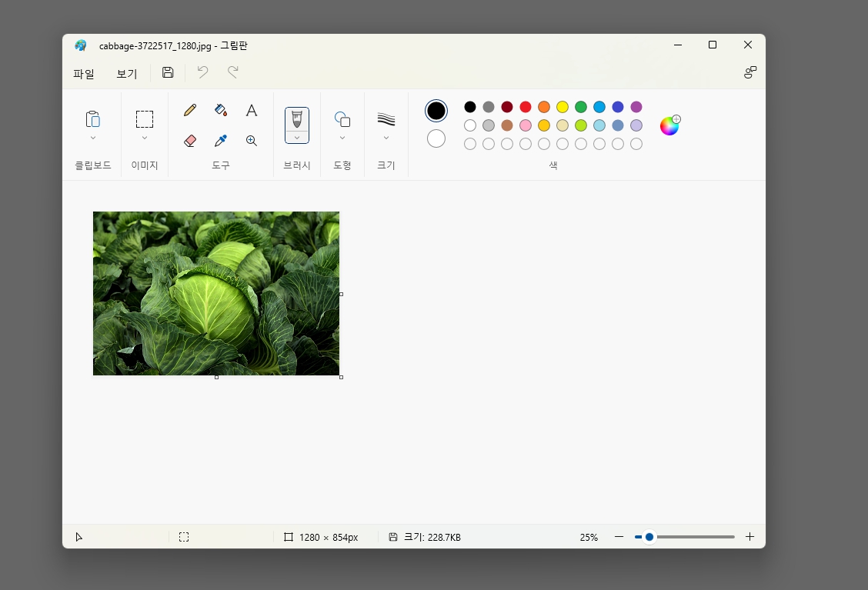This screenshot has height=590, width=868.
Task: Open the 보기 menu
Action: tap(127, 74)
